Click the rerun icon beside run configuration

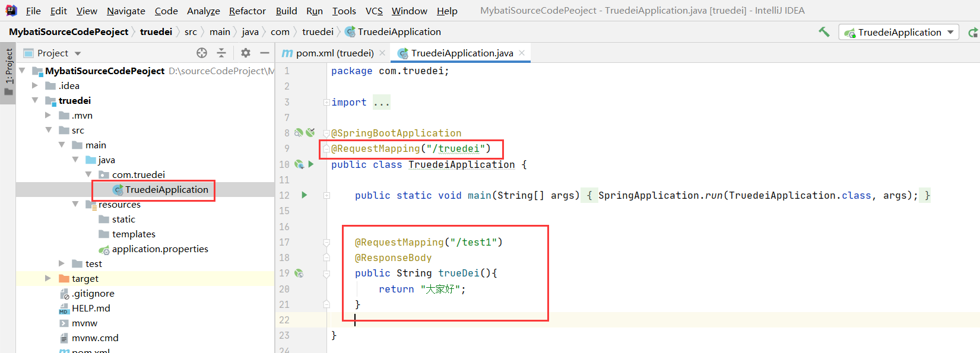(x=973, y=32)
